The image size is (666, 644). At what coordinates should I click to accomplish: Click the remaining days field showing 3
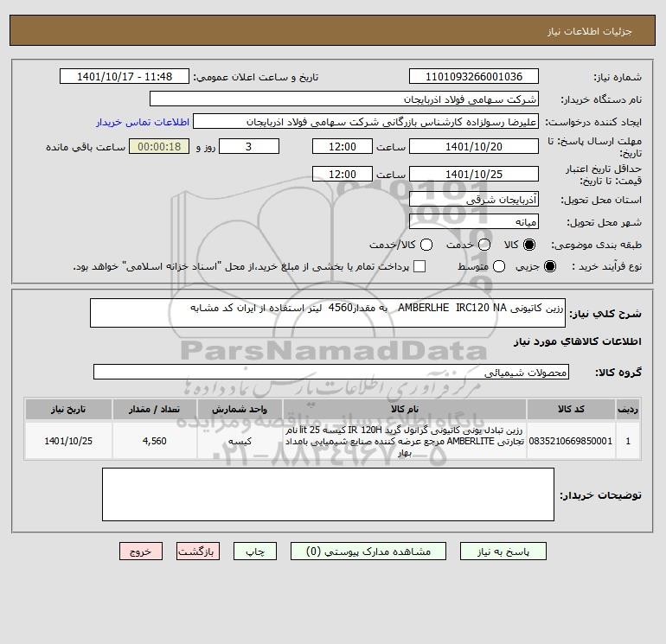pyautogui.click(x=249, y=146)
